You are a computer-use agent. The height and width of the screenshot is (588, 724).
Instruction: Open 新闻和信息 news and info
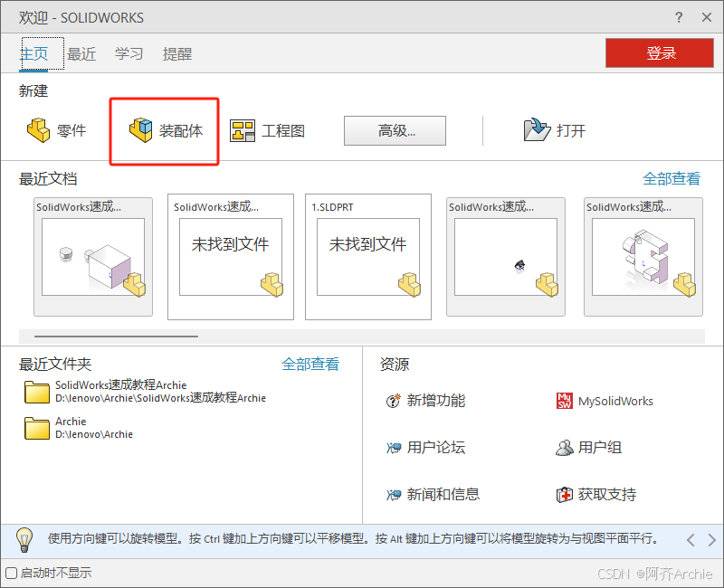433,494
